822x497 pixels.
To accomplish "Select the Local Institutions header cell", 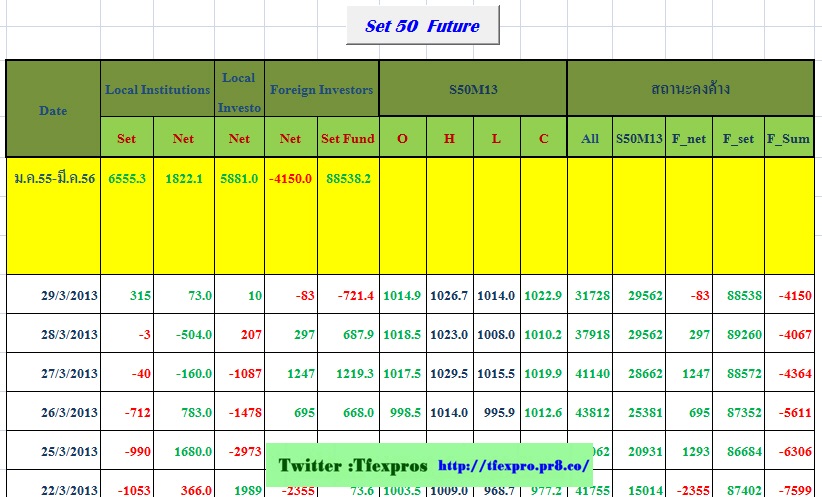I will point(157,90).
